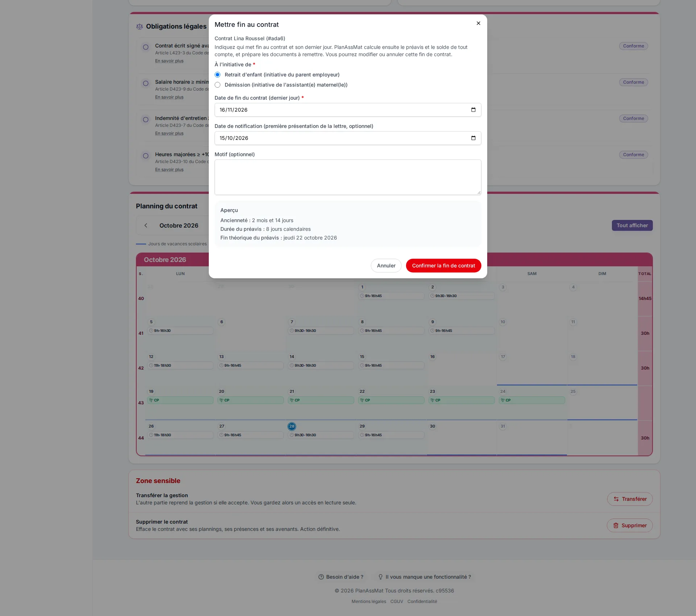Click status circle for Salaire horaire row
The height and width of the screenshot is (616, 696).
[146, 83]
